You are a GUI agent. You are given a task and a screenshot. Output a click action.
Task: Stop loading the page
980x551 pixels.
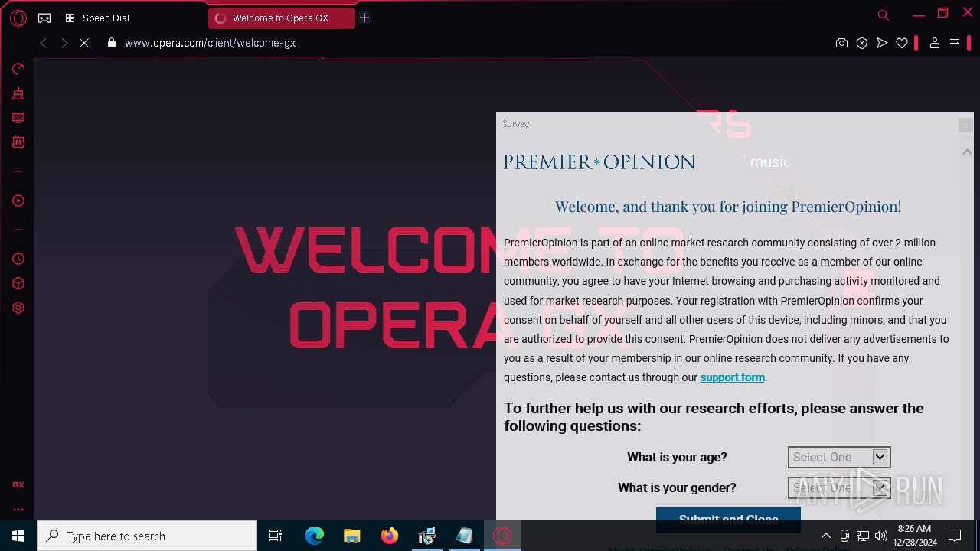click(84, 44)
